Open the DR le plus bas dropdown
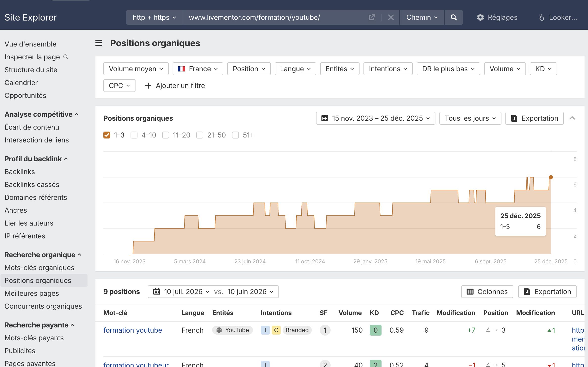Screen dimensions: 588x367 pos(448,69)
